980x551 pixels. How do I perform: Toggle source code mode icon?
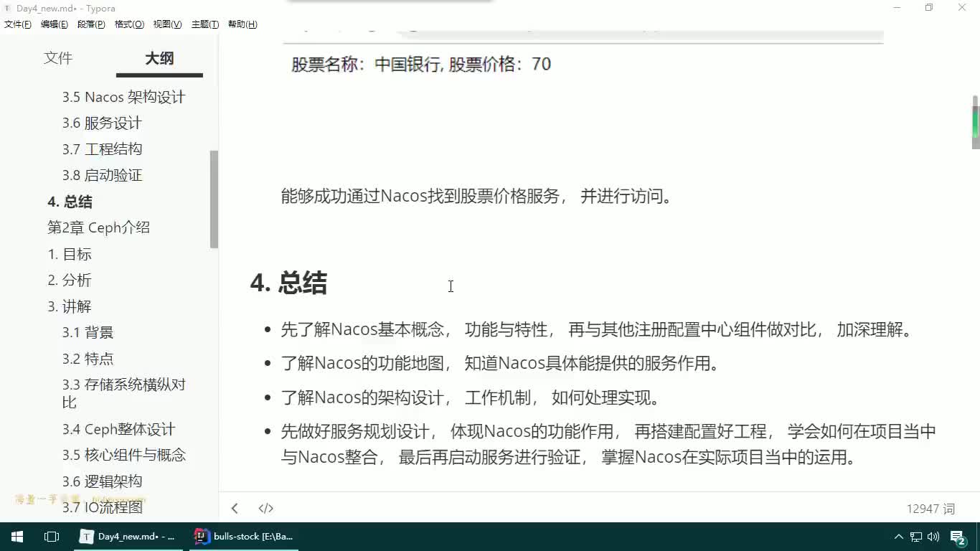pos(265,509)
